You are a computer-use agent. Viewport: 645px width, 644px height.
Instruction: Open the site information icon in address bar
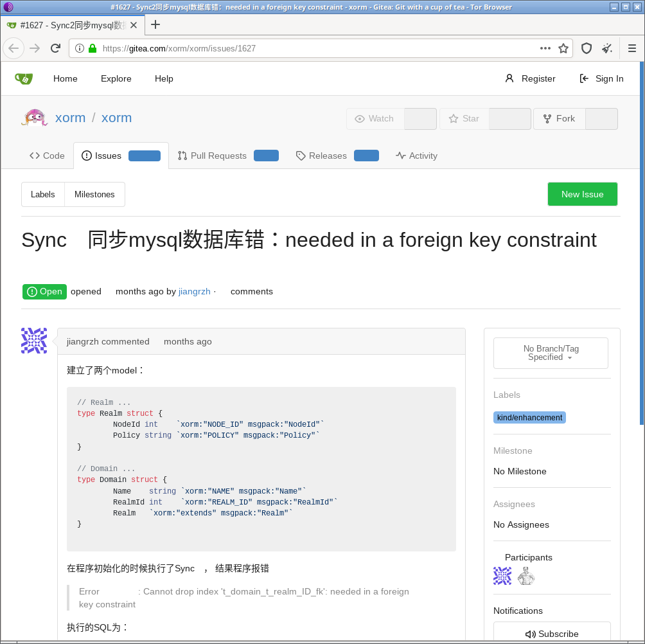[x=80, y=48]
